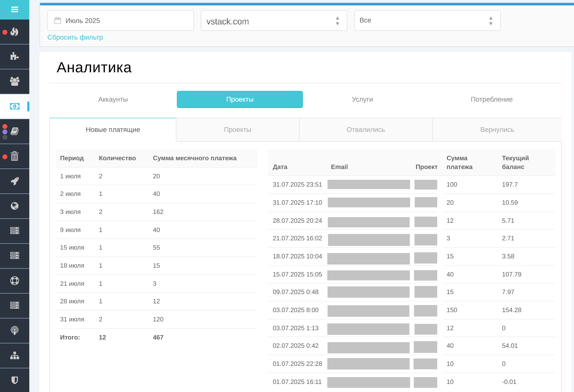Click the redacted email for 31.07.2025 17:10
The width and height of the screenshot is (574, 392).
[369, 202]
